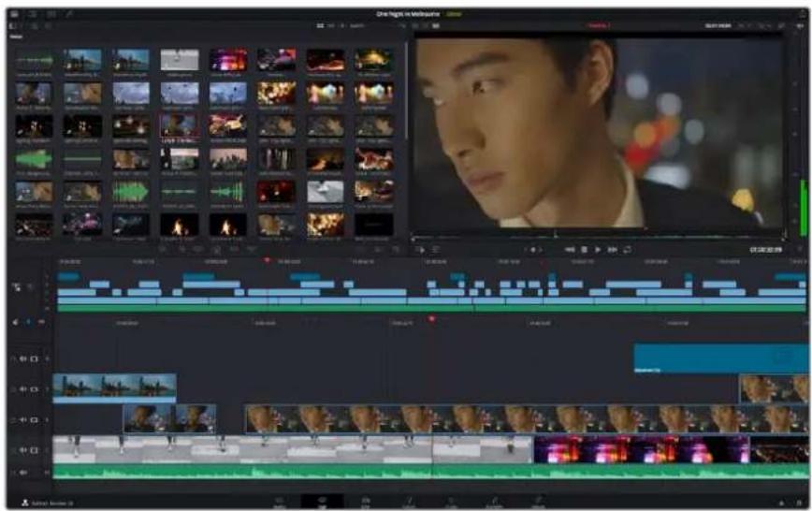The height and width of the screenshot is (511, 812).
Task: Stop playback in the viewer
Action: point(584,250)
